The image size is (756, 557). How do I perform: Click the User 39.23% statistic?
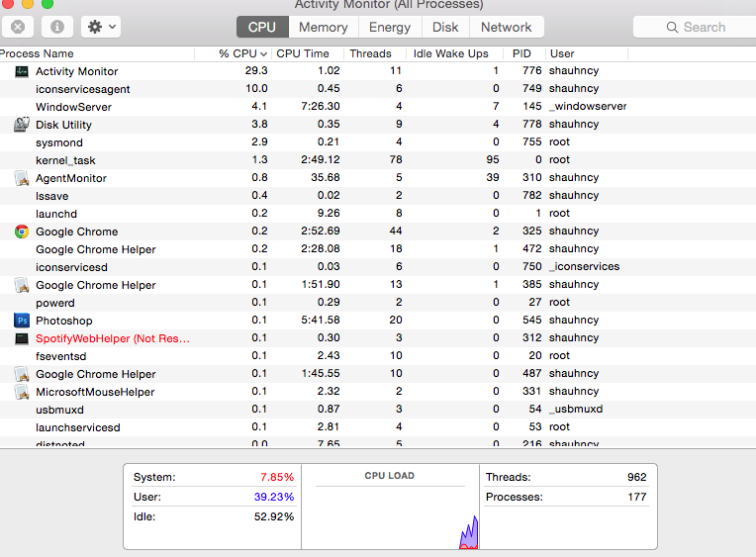tap(213, 497)
